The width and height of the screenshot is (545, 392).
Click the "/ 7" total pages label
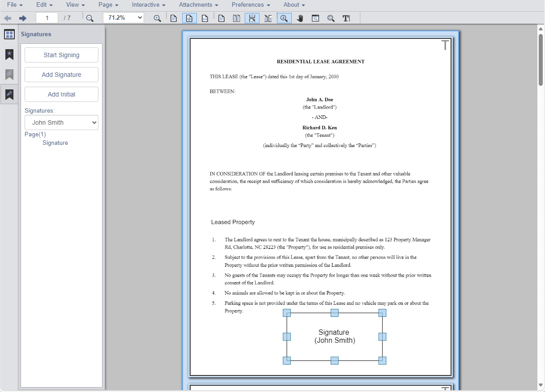tap(67, 18)
